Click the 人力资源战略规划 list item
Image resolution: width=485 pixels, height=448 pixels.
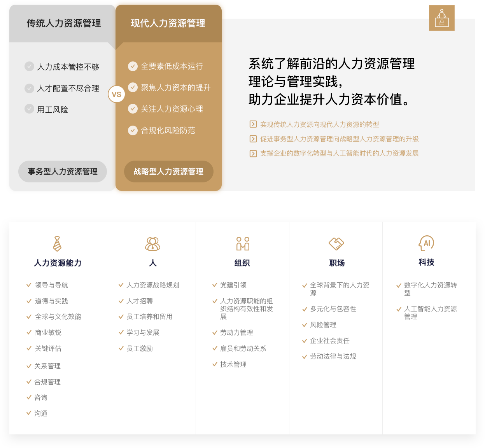pos(152,285)
